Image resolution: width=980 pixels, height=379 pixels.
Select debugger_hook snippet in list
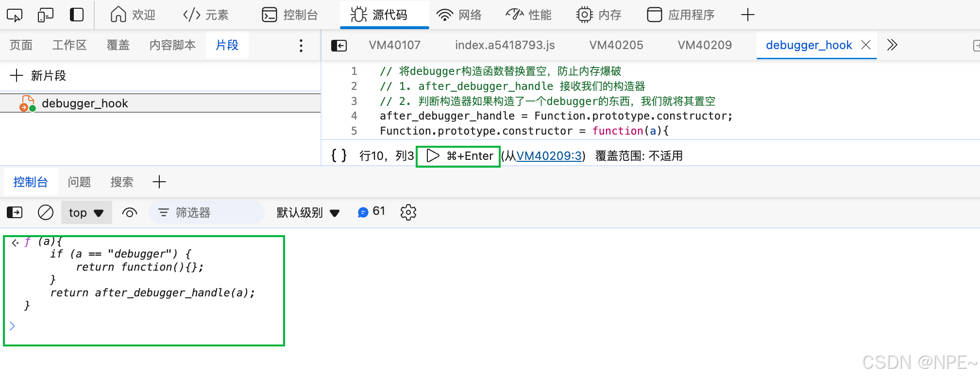[85, 103]
